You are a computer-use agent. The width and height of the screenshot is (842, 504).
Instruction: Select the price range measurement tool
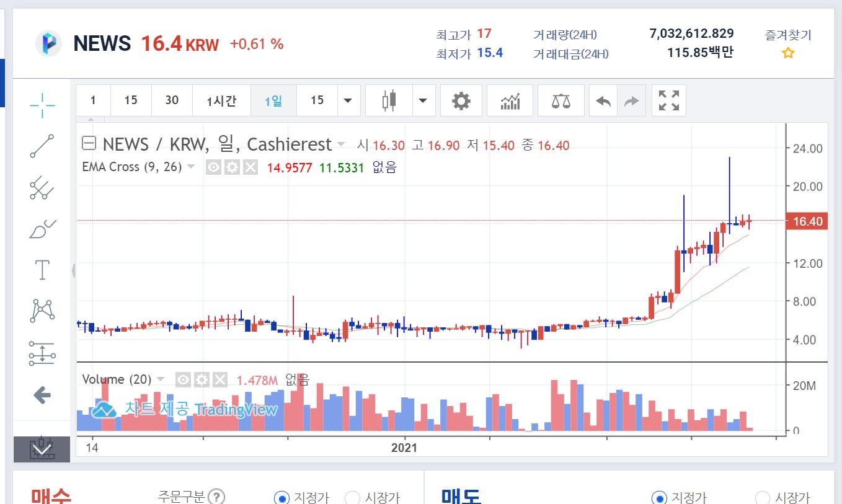coord(42,353)
